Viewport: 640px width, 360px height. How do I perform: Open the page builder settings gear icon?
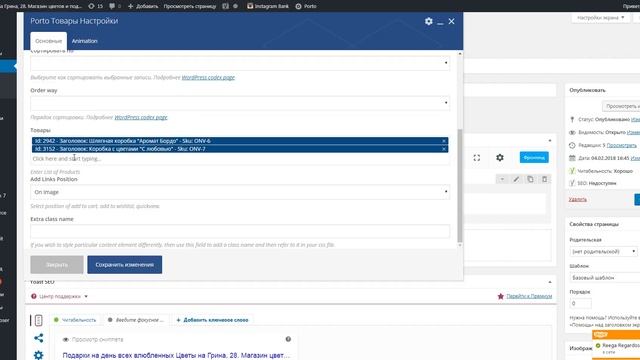point(500,158)
